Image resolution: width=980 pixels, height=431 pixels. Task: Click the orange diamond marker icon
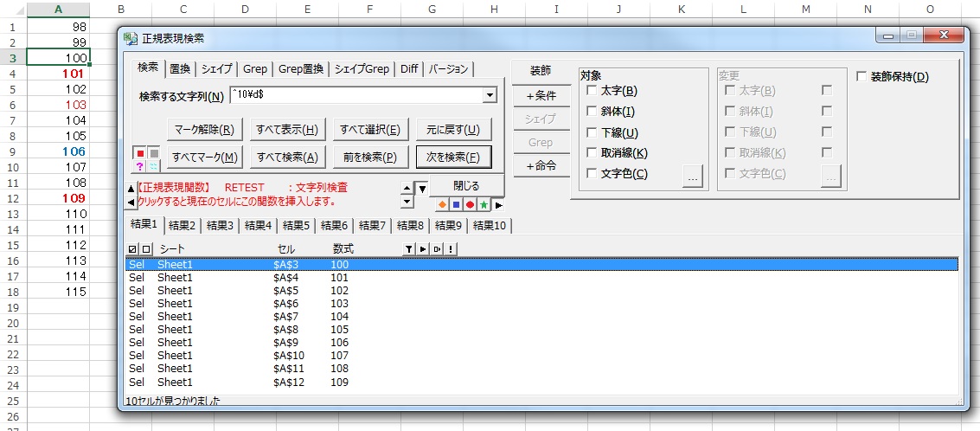[442, 205]
